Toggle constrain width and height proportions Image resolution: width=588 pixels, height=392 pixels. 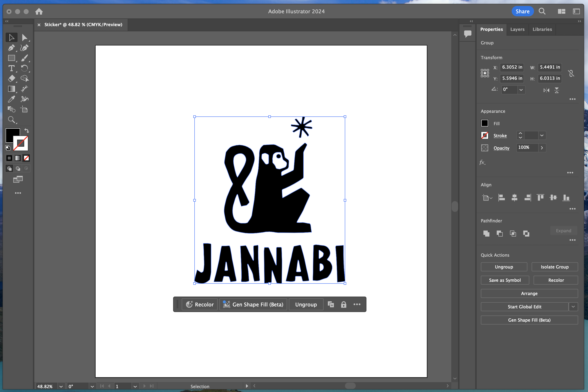[x=571, y=73]
